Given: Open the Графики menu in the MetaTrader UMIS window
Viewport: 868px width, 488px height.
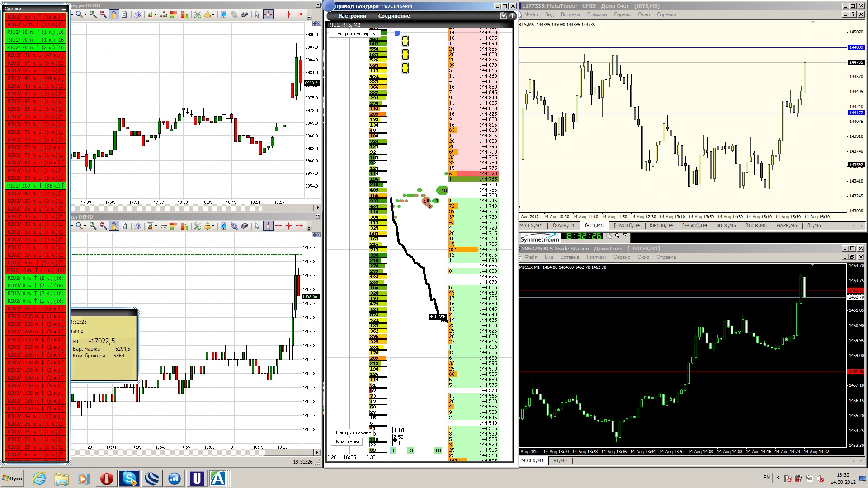Looking at the screenshot, I should click(597, 14).
